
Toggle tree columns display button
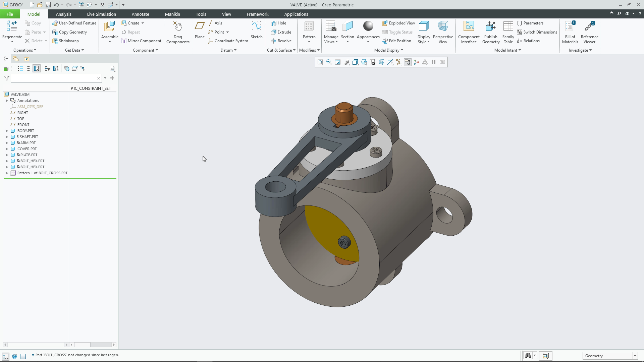(37, 69)
